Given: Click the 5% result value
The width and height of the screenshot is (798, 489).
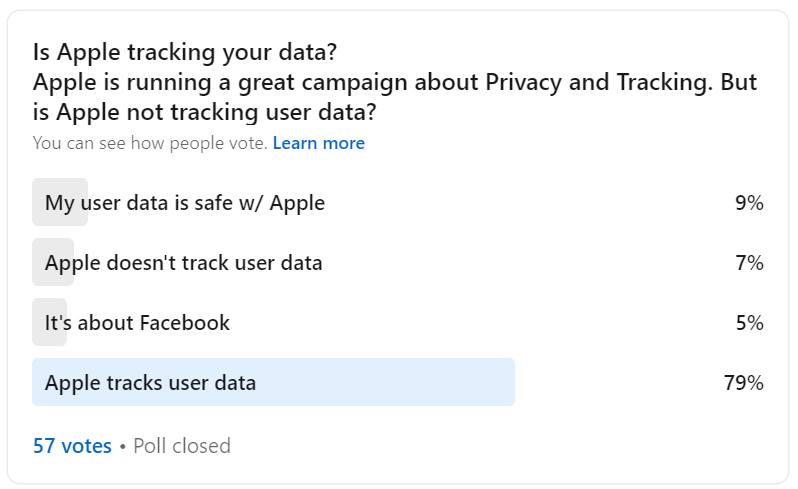Looking at the screenshot, I should pos(750,323).
